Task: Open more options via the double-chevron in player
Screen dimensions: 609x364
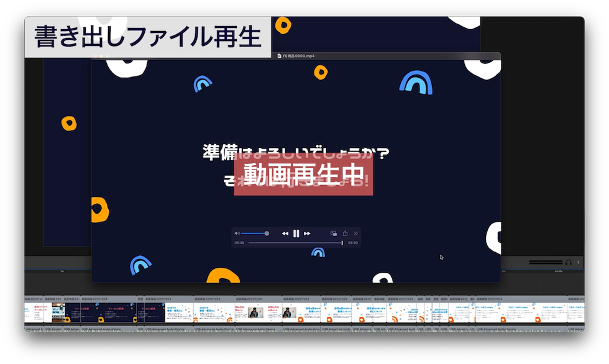Action: (x=355, y=233)
